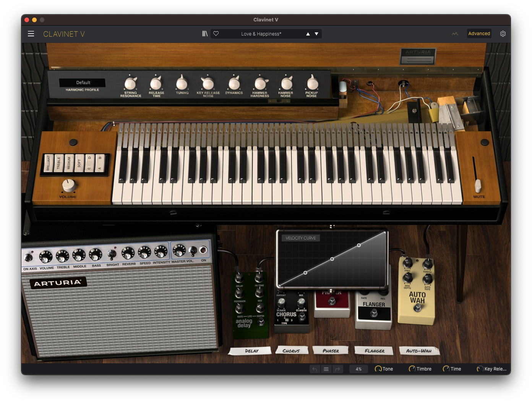This screenshot has height=403, width=532.
Task: Click the Hammer Hardness knob
Action: tap(260, 83)
